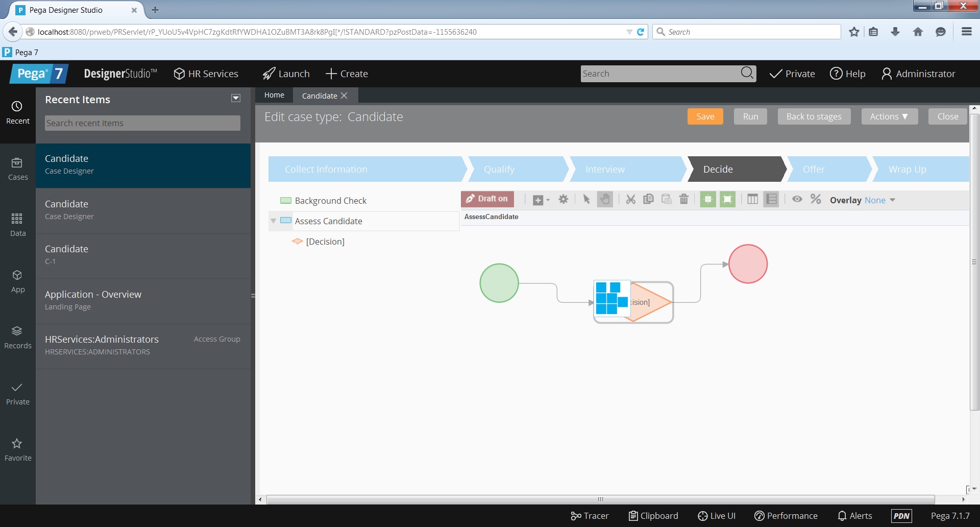
Task: Open the Actions dropdown menu
Action: tap(890, 116)
